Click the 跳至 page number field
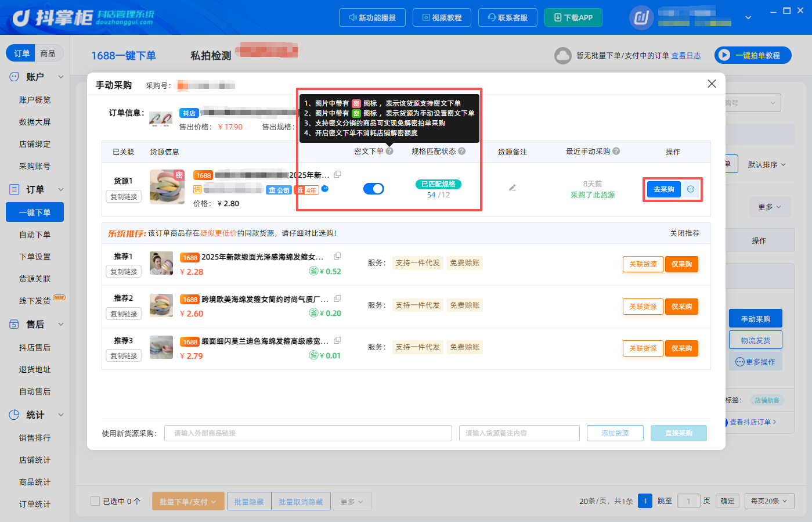812x522 pixels. tap(689, 501)
